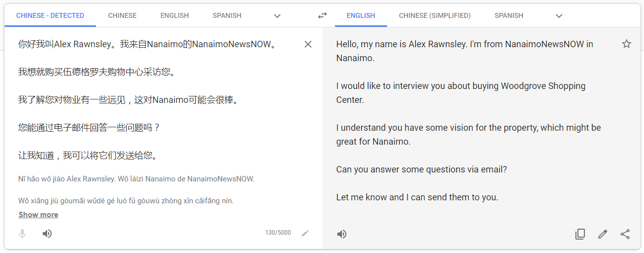Expand pinyin with Show more
644x253 pixels.
pyautogui.click(x=38, y=215)
